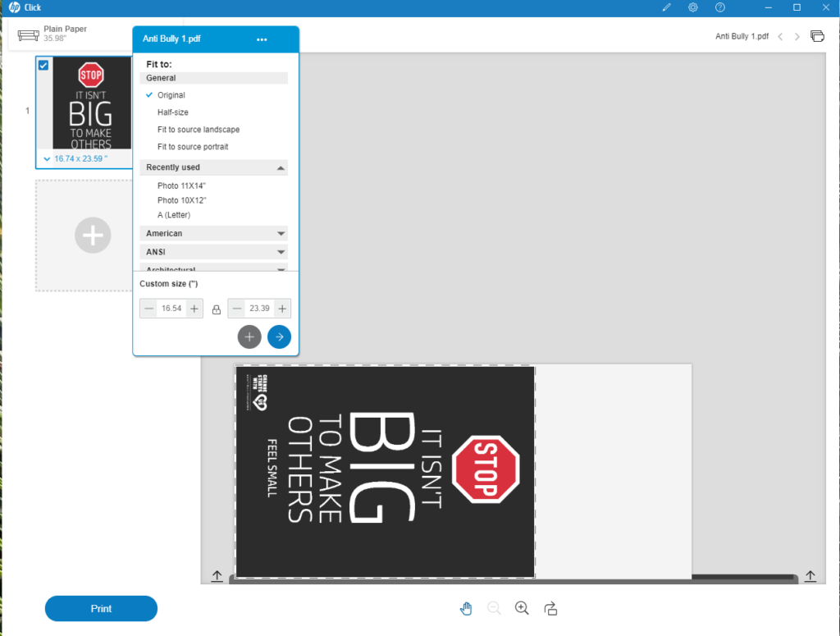Click the HP logo icon

pyautogui.click(x=15, y=7)
